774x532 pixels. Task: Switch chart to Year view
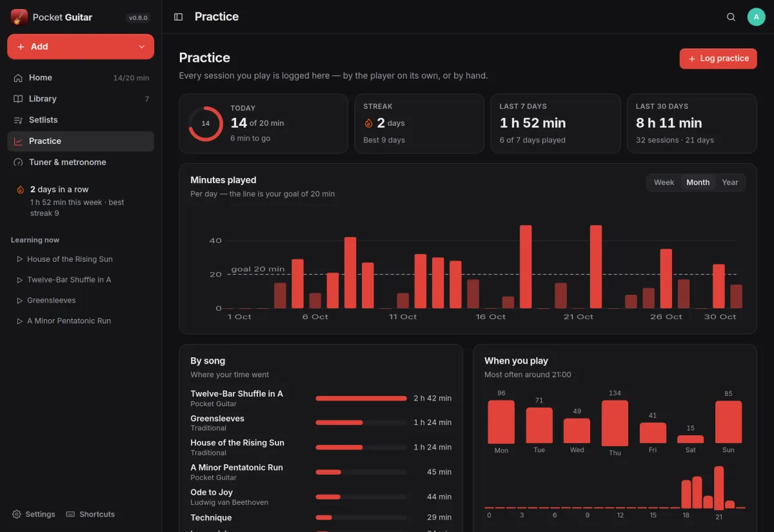(x=730, y=182)
